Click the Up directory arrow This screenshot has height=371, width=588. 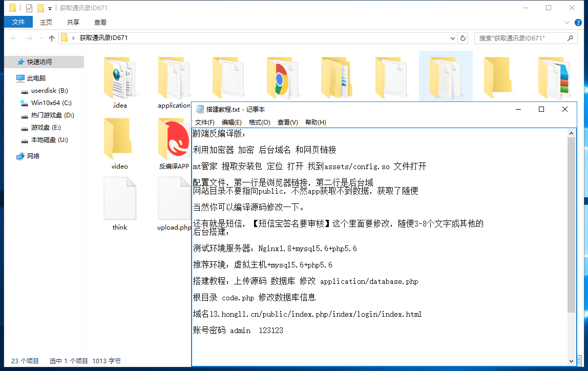52,38
